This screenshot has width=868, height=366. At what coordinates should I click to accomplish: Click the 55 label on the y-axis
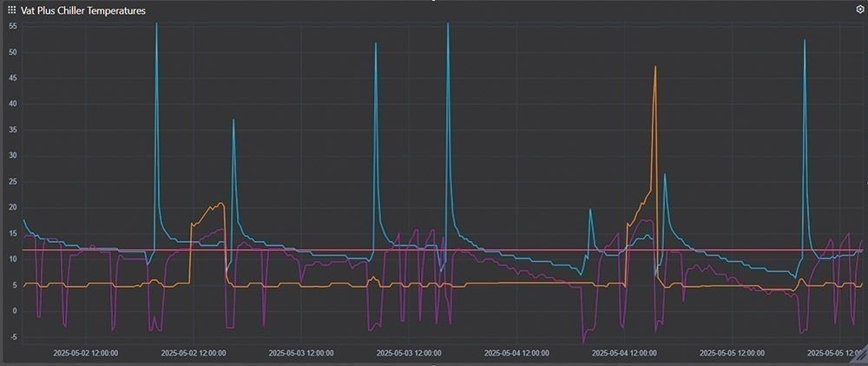coord(13,26)
